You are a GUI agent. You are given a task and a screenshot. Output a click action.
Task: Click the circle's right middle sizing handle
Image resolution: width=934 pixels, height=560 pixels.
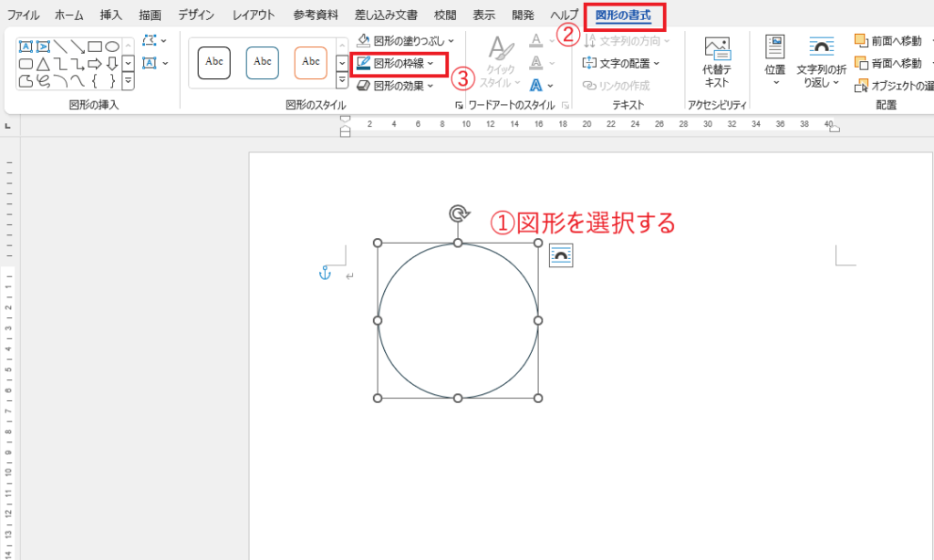pos(538,320)
